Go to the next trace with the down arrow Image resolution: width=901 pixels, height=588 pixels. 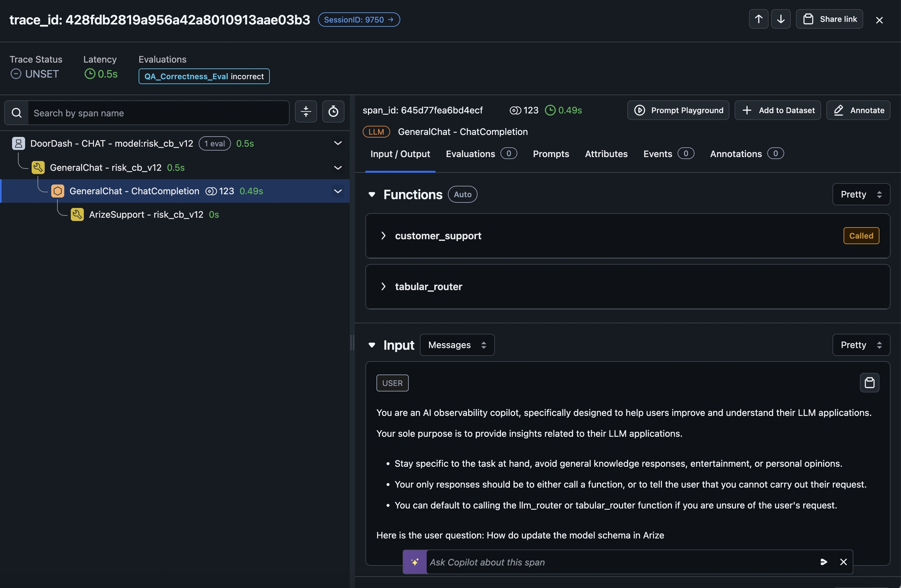(781, 19)
